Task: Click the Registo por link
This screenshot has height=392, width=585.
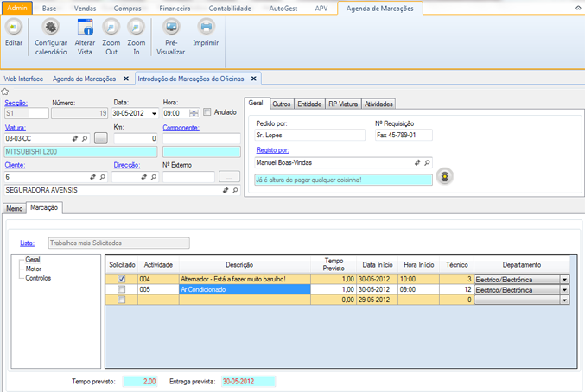Action: 272,150
